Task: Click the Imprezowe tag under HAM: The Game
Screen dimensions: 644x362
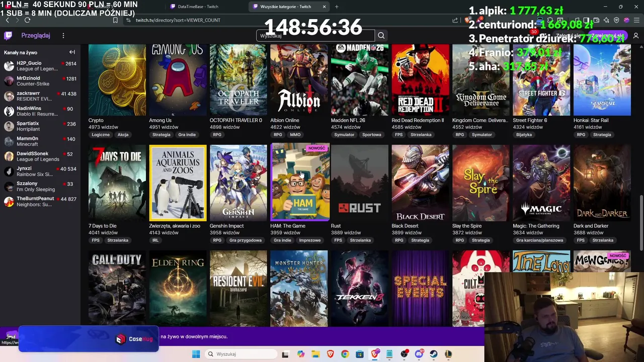Action: coord(310,240)
